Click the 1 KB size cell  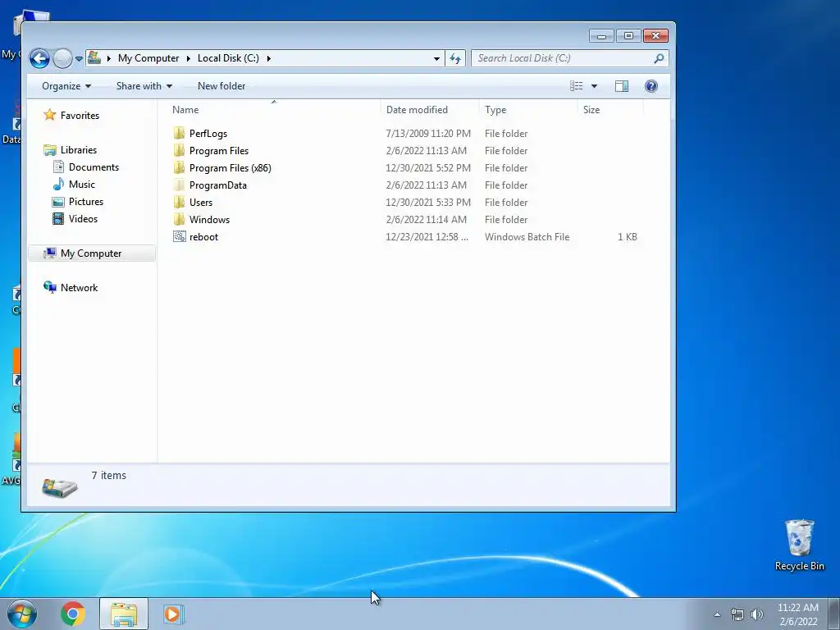point(628,237)
